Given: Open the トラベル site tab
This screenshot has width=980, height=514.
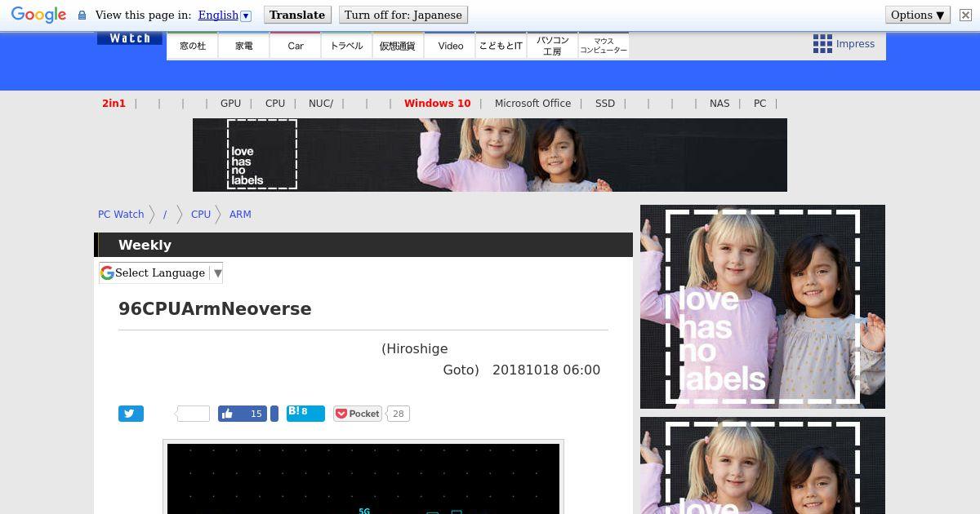Looking at the screenshot, I should click(x=347, y=46).
